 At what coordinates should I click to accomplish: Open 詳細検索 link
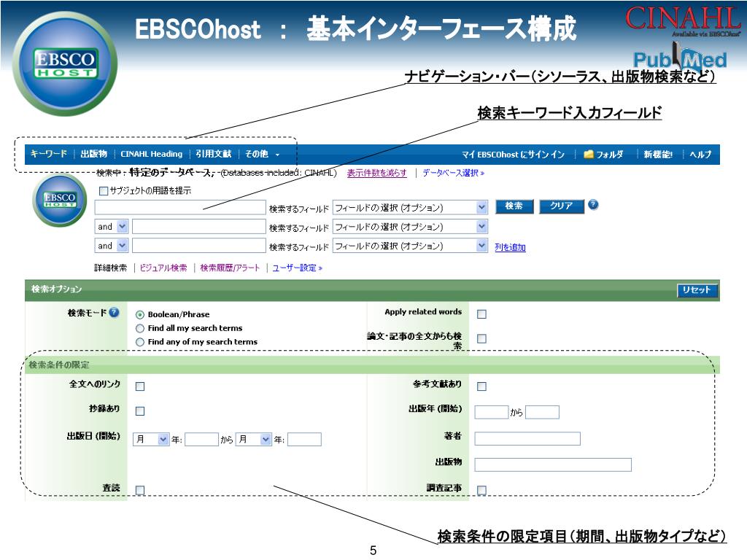coord(111,268)
